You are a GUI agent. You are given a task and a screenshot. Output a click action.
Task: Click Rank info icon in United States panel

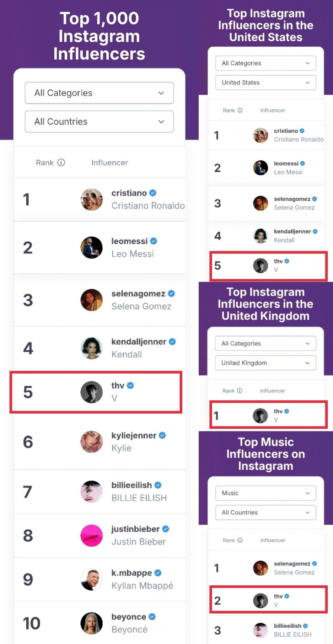point(240,110)
